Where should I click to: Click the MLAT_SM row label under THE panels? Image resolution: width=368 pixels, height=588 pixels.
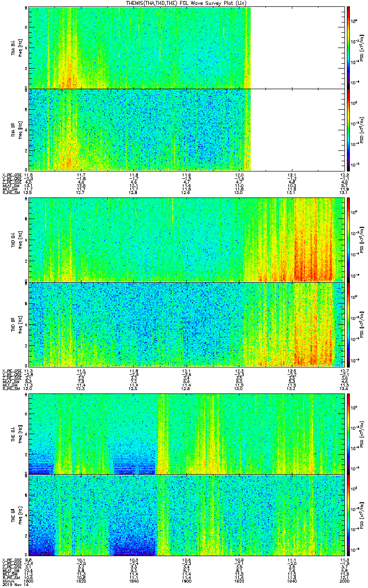pos(12,571)
